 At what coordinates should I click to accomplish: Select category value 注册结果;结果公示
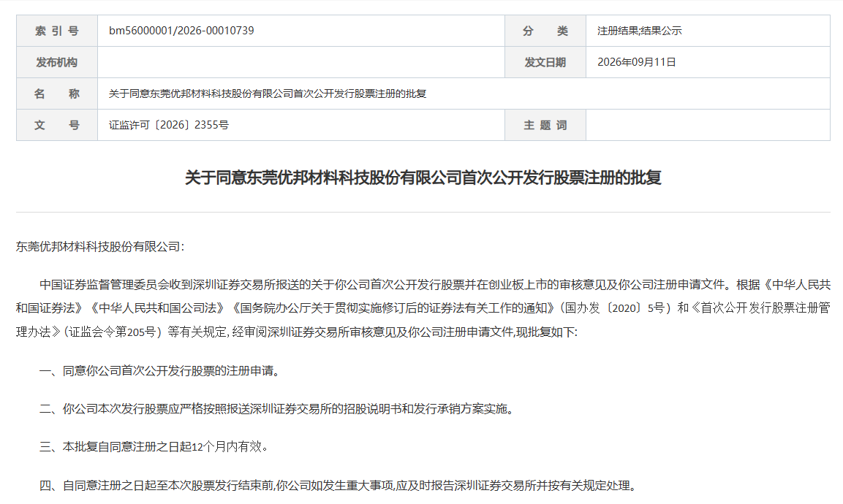point(639,31)
